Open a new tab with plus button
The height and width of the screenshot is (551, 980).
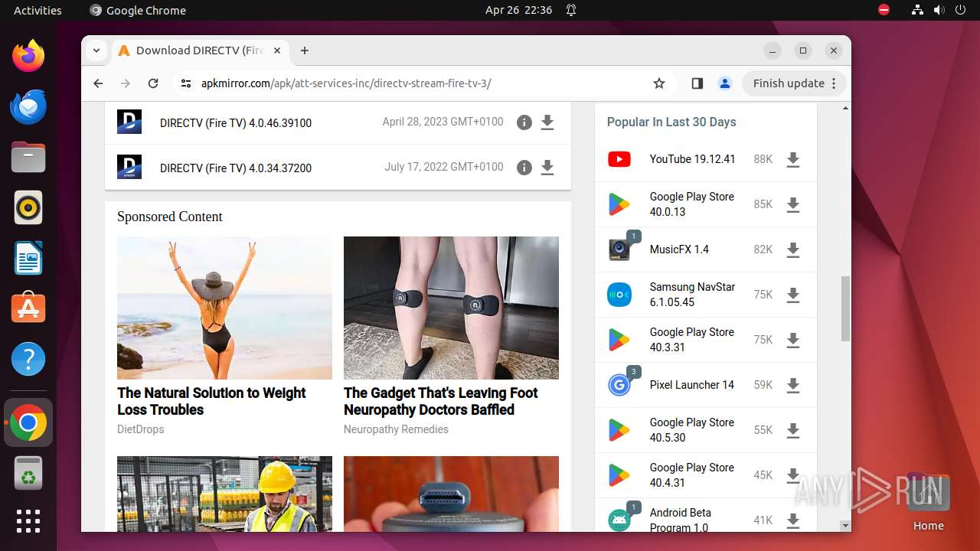click(305, 51)
